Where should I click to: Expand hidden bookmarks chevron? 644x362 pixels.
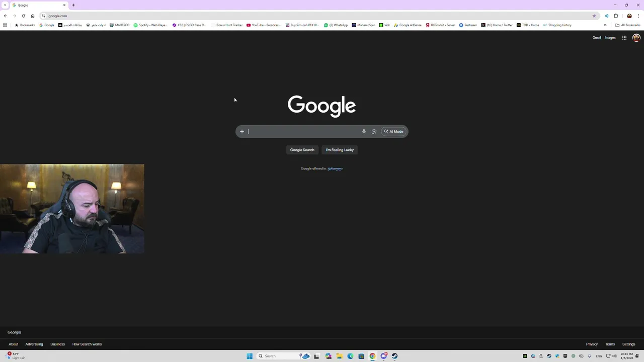tap(605, 25)
